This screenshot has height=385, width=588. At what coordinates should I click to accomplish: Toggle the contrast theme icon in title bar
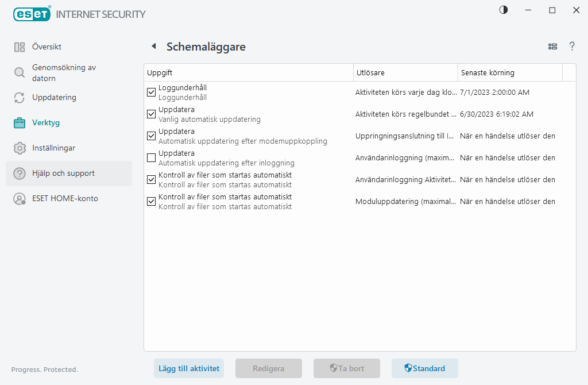tap(504, 10)
